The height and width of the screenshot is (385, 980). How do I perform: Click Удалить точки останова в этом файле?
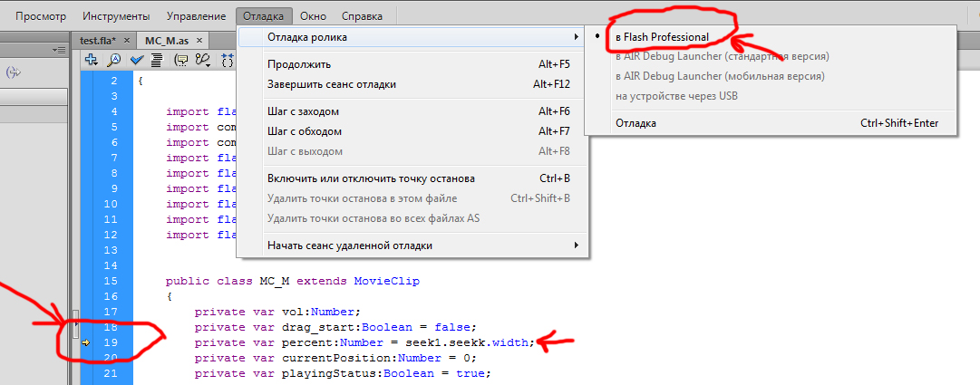[411, 198]
